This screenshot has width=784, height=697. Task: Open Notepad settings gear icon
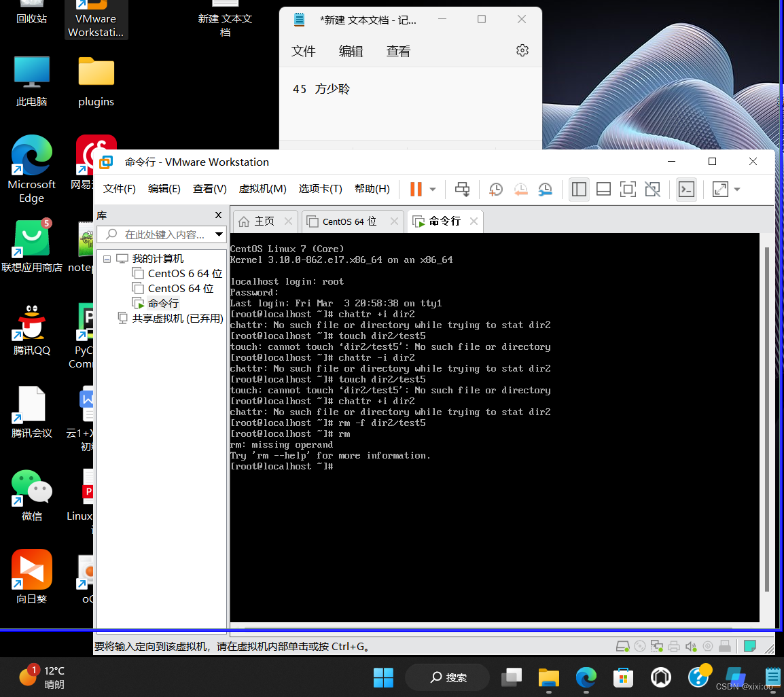(x=522, y=50)
